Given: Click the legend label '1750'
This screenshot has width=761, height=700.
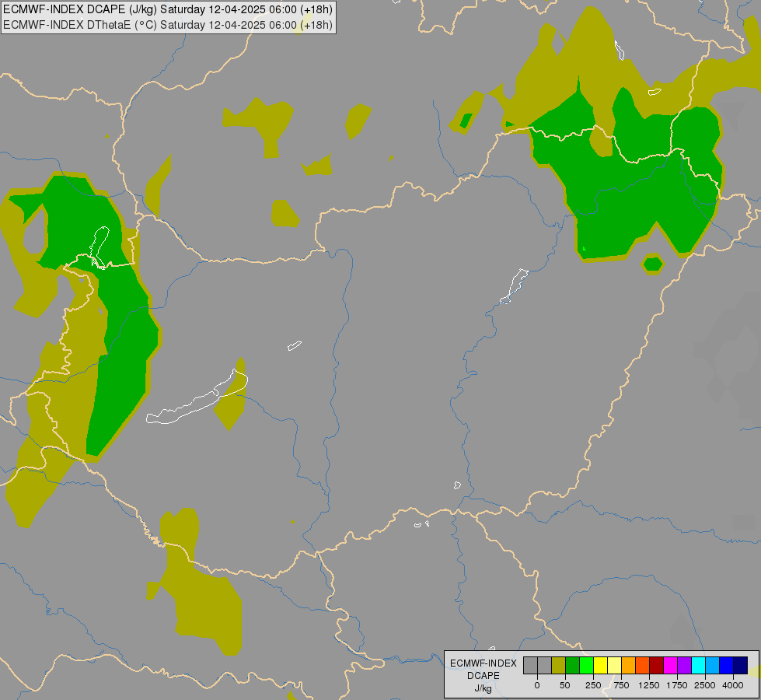Looking at the screenshot, I should pos(677,685).
